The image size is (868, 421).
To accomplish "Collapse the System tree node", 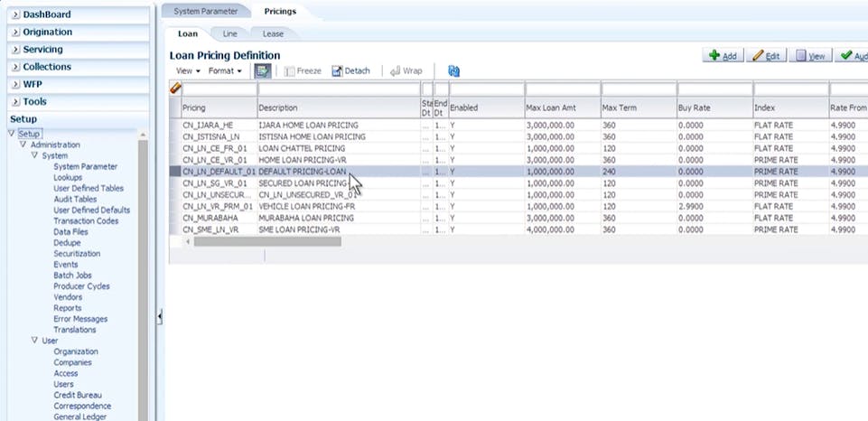I will [34, 155].
